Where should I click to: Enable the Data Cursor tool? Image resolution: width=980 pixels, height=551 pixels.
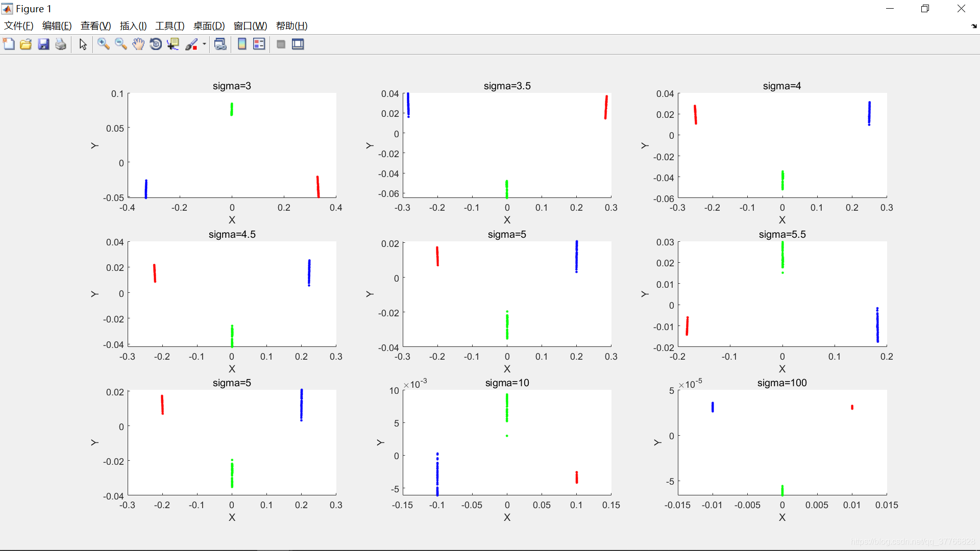pyautogui.click(x=173, y=44)
